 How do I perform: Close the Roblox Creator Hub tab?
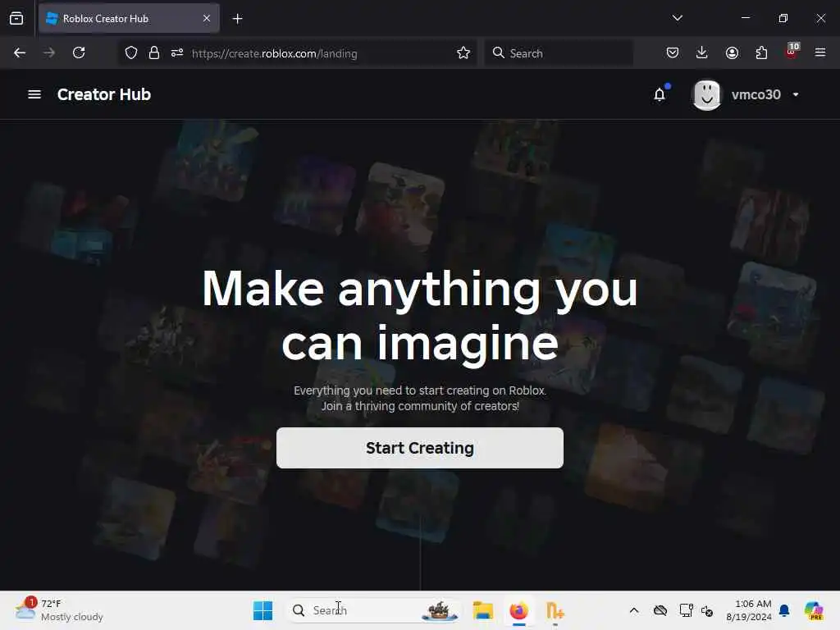[207, 19]
